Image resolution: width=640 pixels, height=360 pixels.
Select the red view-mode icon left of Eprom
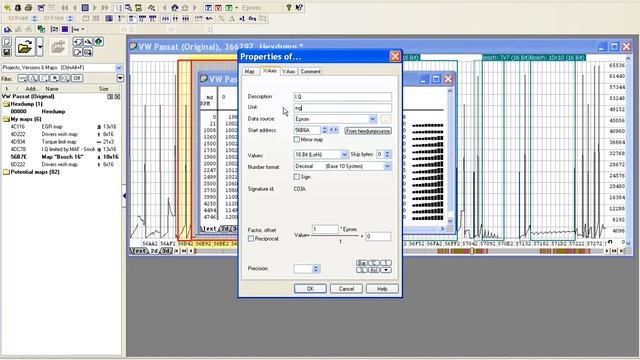click(218, 8)
